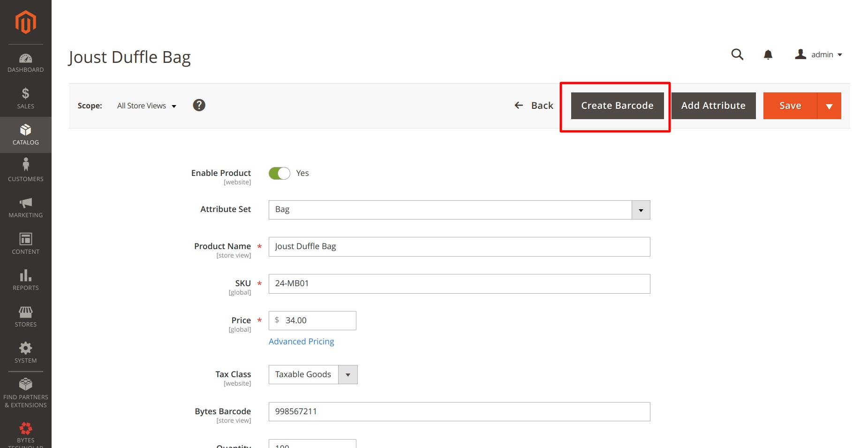The width and height of the screenshot is (868, 448).
Task: Open the System gear icon menu
Action: [x=25, y=348]
